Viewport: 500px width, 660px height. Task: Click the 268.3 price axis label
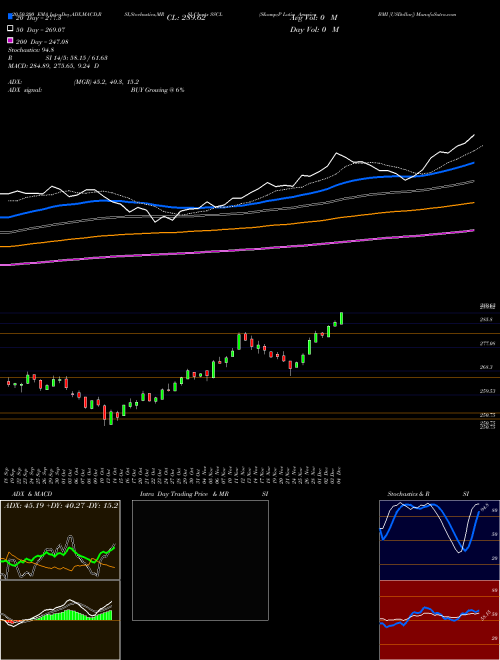click(x=486, y=367)
